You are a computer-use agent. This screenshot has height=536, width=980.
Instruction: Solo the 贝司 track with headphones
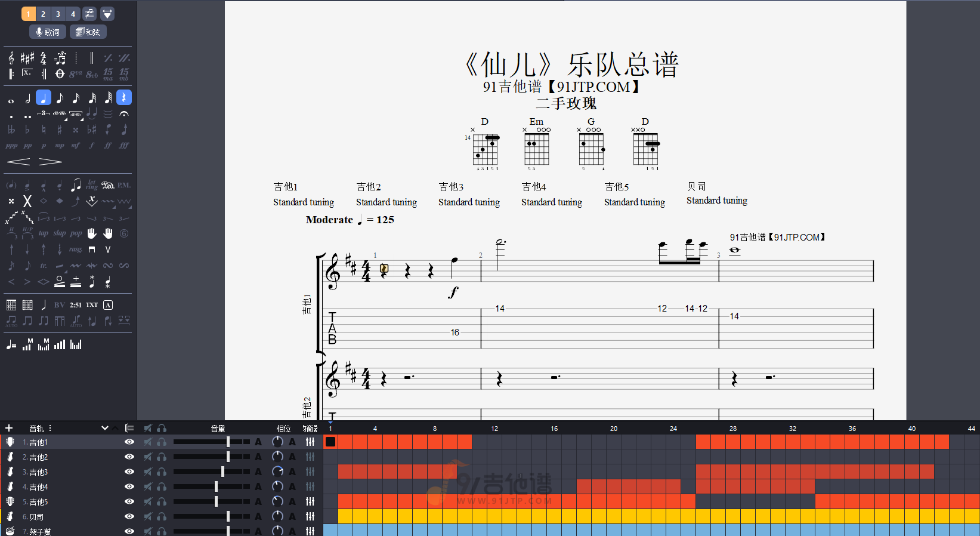click(162, 516)
